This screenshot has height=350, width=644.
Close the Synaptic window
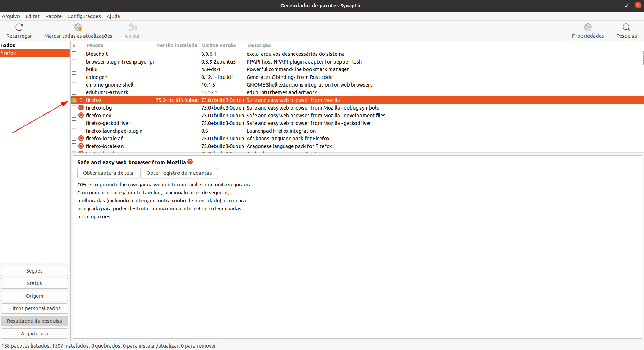(638, 5)
